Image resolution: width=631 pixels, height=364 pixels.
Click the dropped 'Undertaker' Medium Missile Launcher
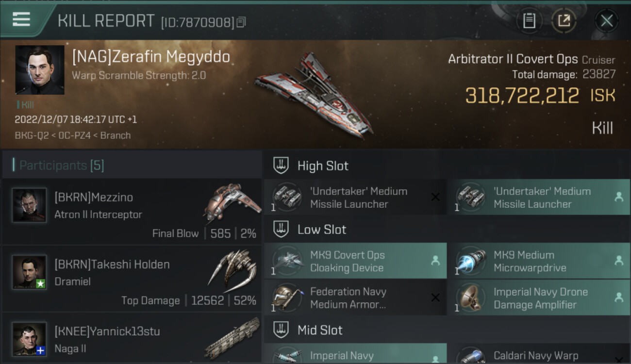tap(539, 198)
